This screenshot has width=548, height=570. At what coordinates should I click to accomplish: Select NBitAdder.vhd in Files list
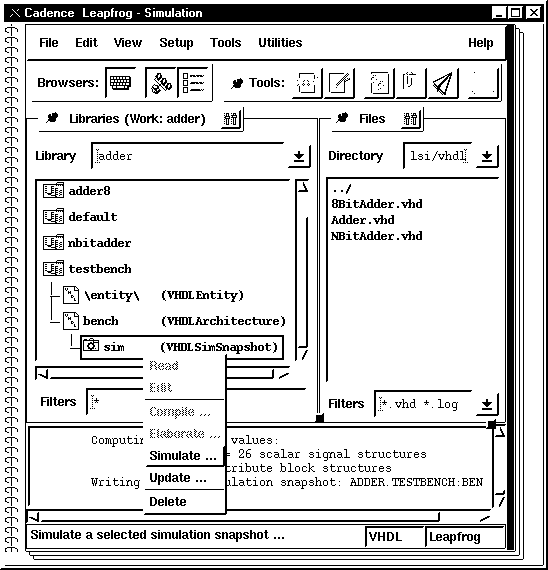(x=377, y=236)
